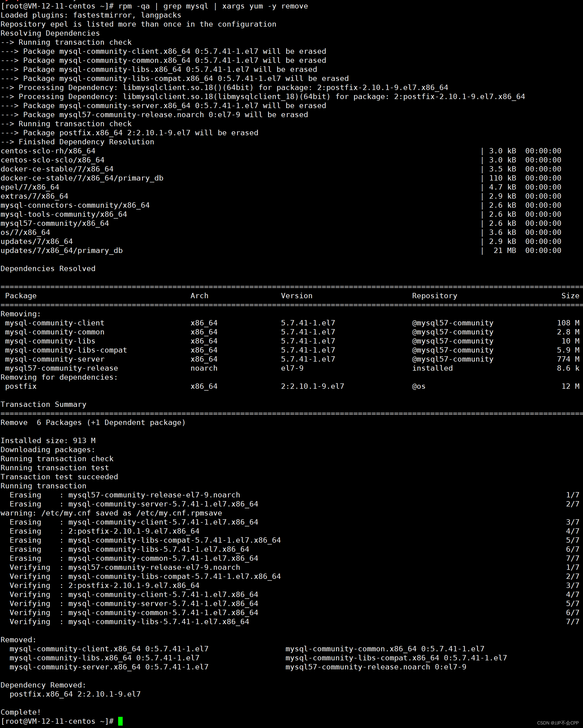Viewport: 583px width, 728px height.
Task: Click 'updates/7/x86_64/primary_db' line
Action: click(281, 251)
